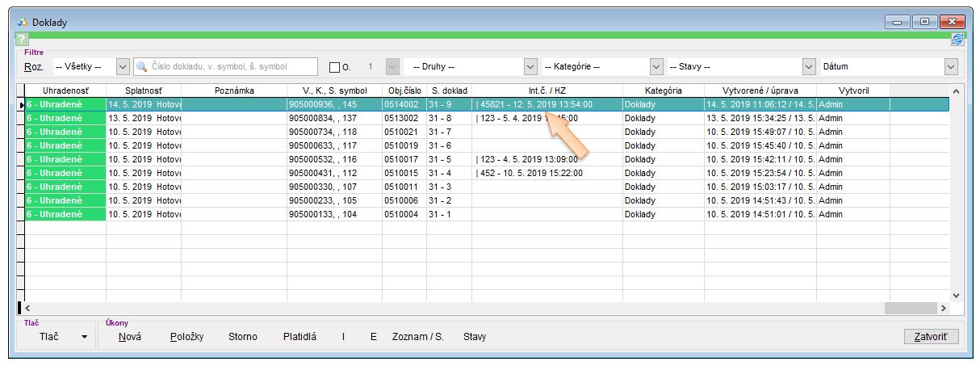Toggle the O. checkbox in filters
The height and width of the screenshot is (370, 980).
pyautogui.click(x=335, y=67)
